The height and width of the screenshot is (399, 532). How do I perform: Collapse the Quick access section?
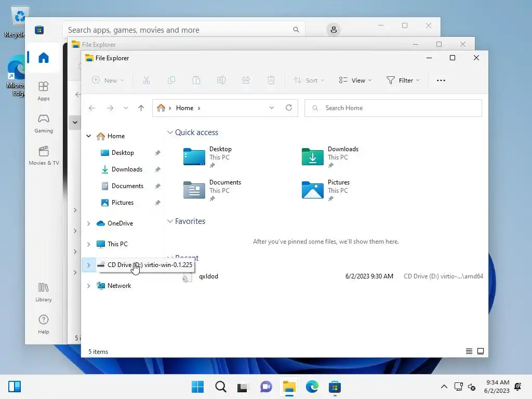(170, 132)
